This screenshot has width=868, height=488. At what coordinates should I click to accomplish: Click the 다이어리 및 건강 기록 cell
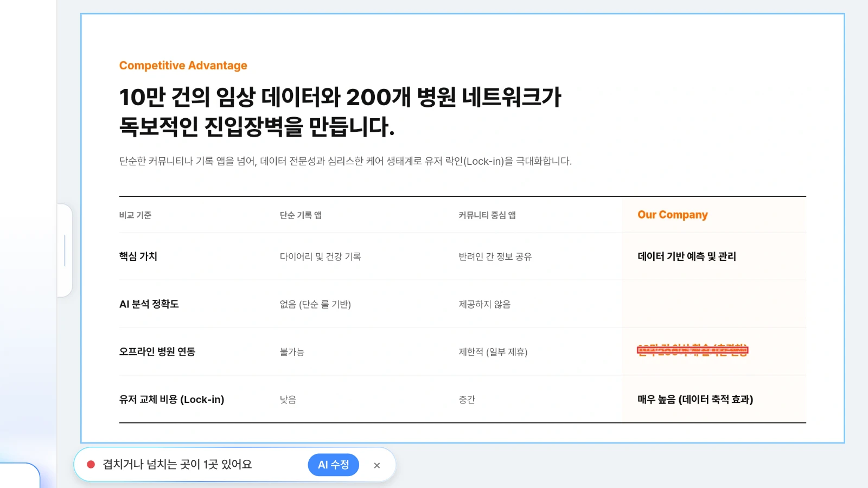[x=320, y=256]
